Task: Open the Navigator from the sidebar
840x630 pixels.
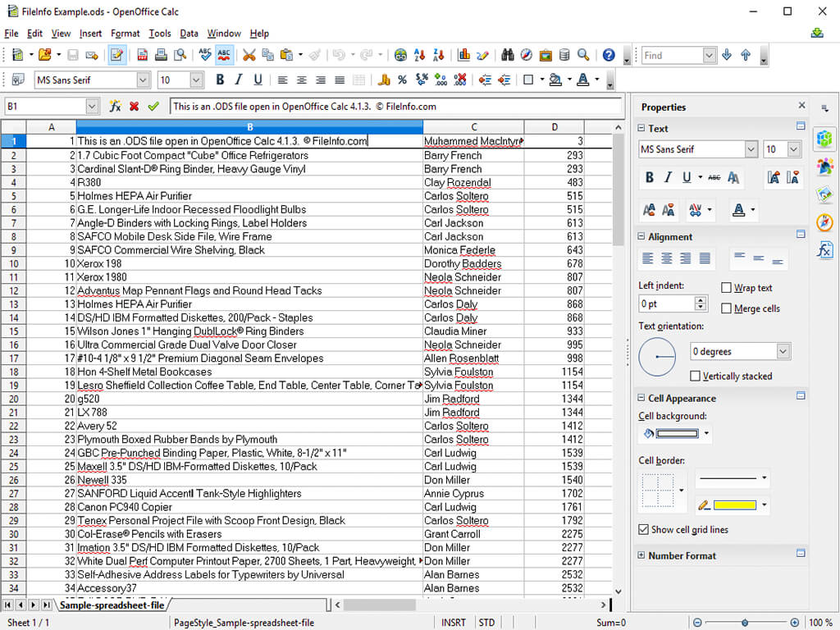Action: (824, 222)
